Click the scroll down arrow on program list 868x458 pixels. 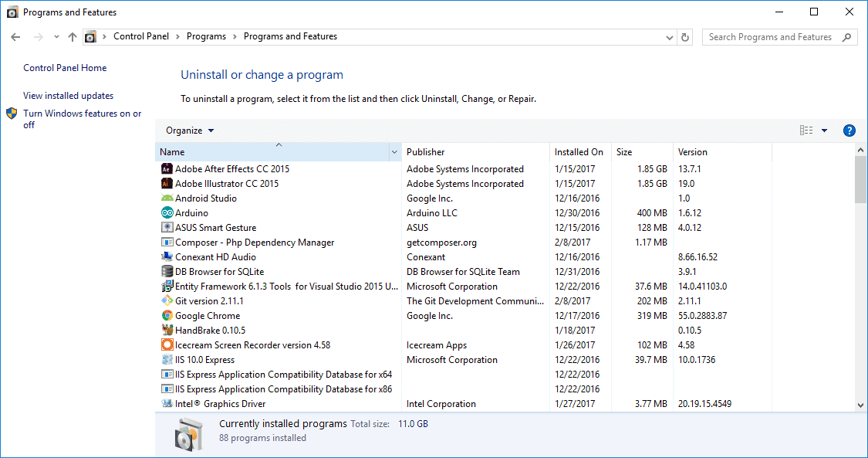(860, 405)
